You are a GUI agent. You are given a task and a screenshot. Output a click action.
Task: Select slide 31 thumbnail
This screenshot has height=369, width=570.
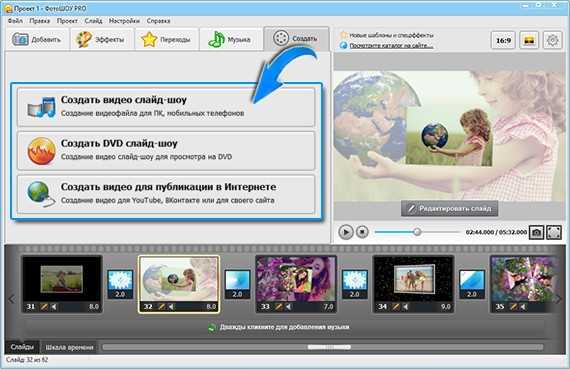(62, 284)
